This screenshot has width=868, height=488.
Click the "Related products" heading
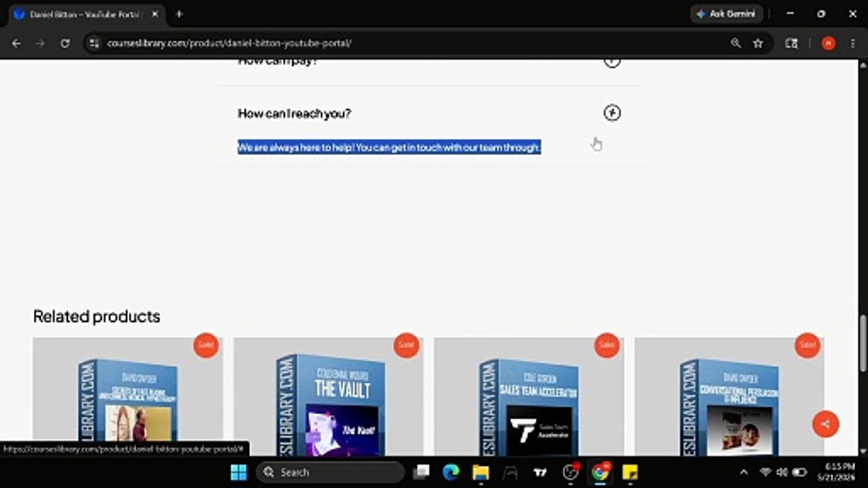click(x=96, y=317)
